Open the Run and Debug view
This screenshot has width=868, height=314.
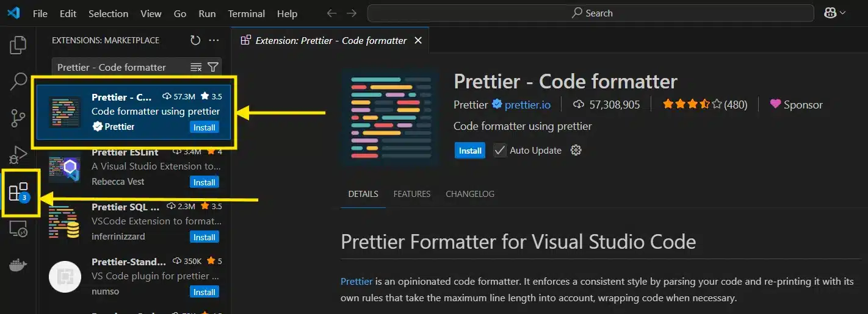pos(19,155)
